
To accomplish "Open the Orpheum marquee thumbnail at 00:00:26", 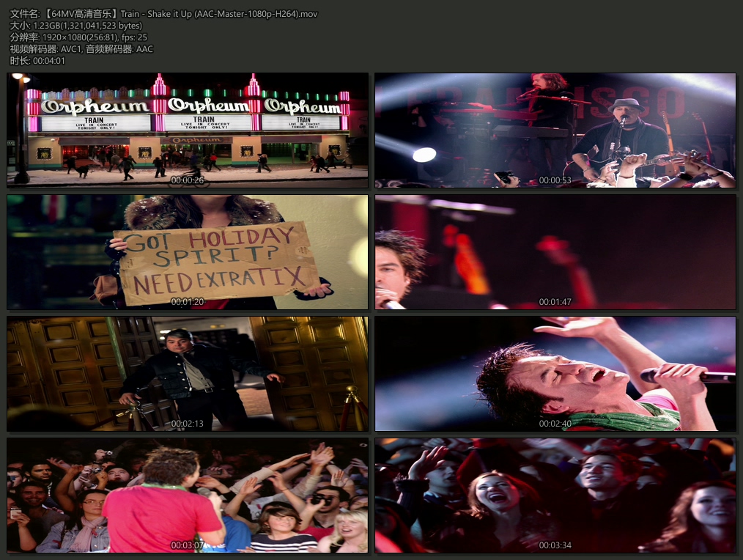I will (x=188, y=130).
